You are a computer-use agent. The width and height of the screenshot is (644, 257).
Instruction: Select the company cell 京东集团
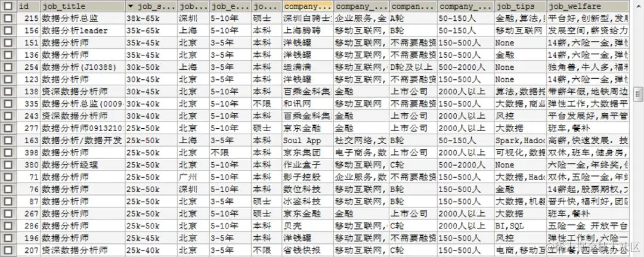[x=308, y=153]
